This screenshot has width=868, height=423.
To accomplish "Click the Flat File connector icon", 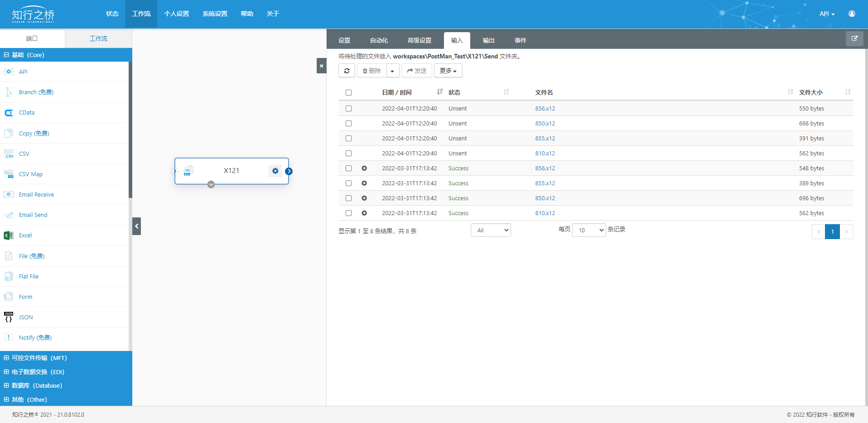I will point(9,276).
